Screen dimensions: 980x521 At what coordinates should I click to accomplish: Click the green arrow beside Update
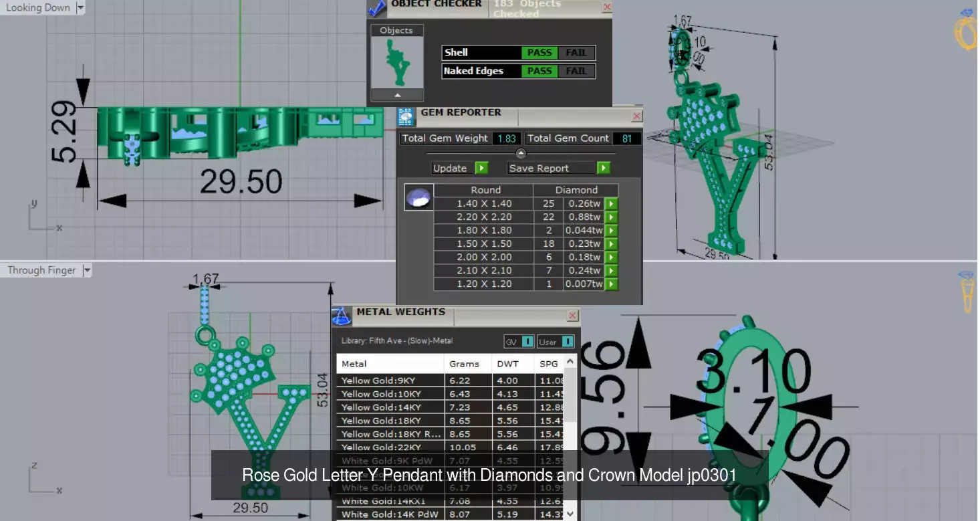click(x=481, y=168)
